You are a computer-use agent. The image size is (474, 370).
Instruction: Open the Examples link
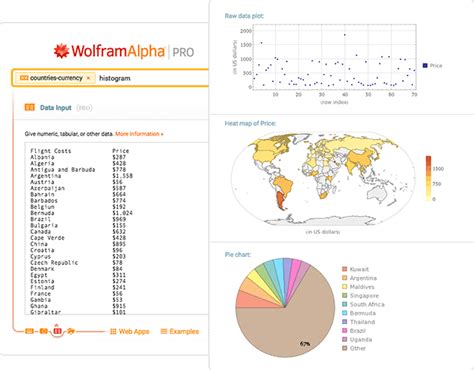click(x=184, y=331)
